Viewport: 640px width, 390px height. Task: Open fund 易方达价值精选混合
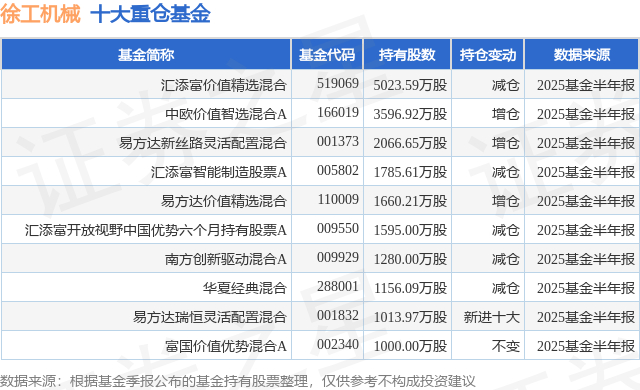coord(223,201)
